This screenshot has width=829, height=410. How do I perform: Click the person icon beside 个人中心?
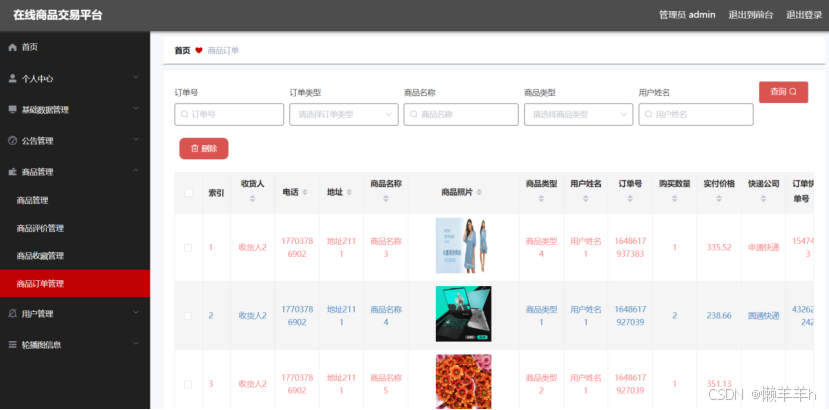13,78
